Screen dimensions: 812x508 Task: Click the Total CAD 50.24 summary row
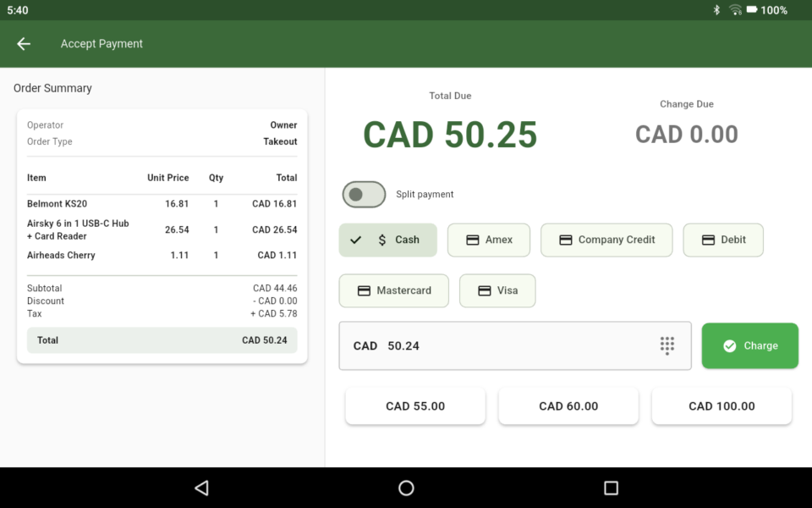click(162, 340)
